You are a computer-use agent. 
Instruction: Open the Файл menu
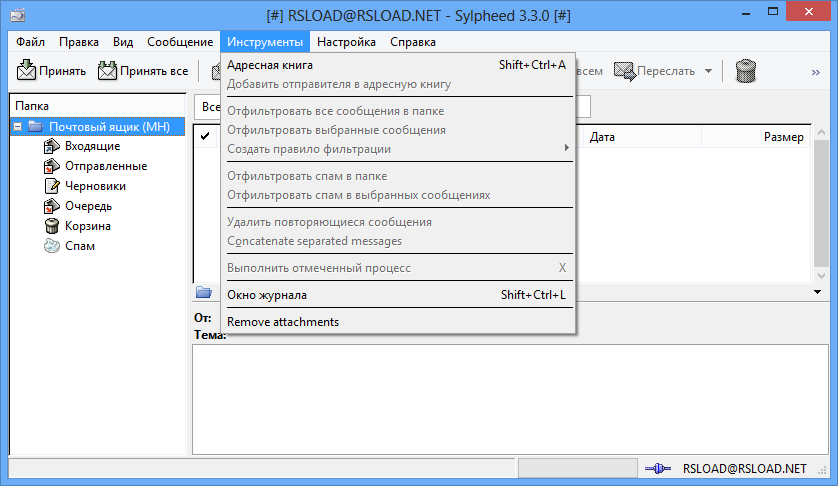coord(30,42)
